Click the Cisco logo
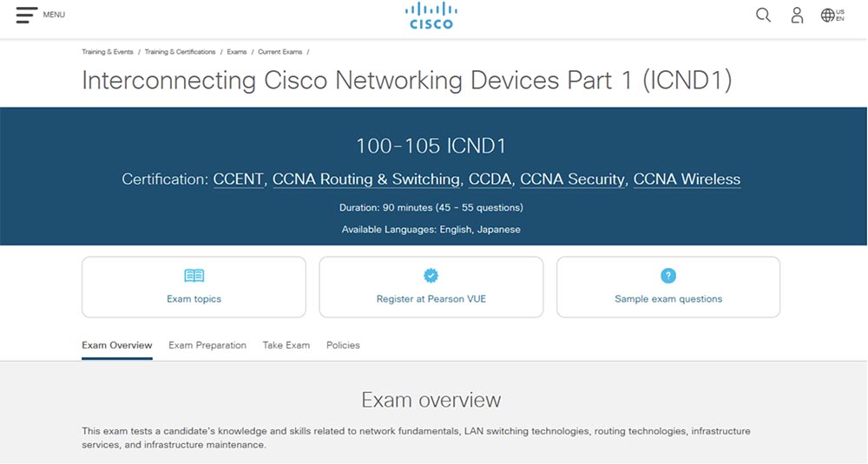The width and height of the screenshot is (868, 464). 431,16
